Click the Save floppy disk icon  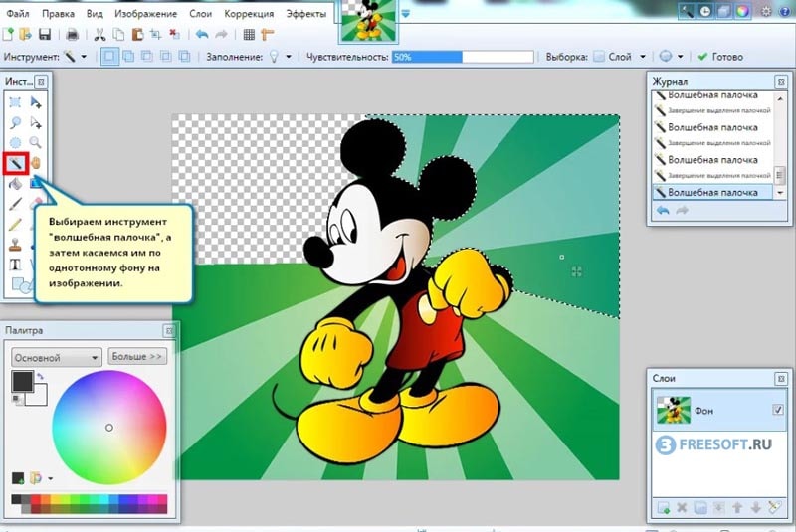[x=45, y=34]
